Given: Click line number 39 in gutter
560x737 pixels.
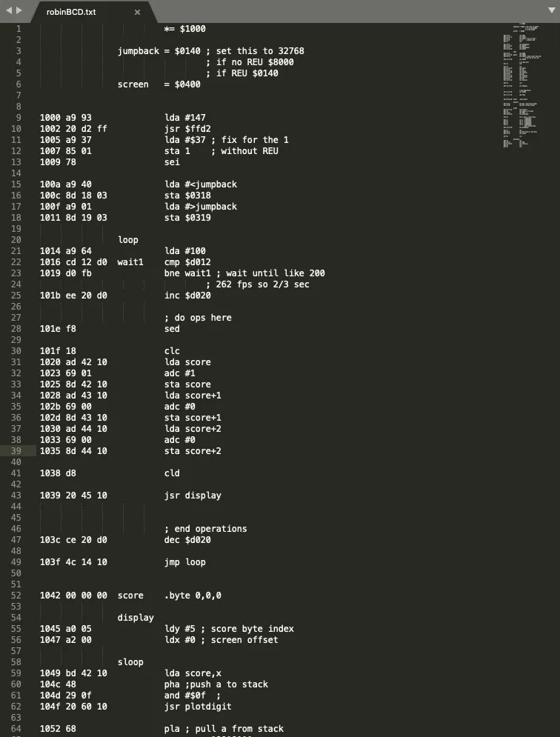Looking at the screenshot, I should coord(16,451).
